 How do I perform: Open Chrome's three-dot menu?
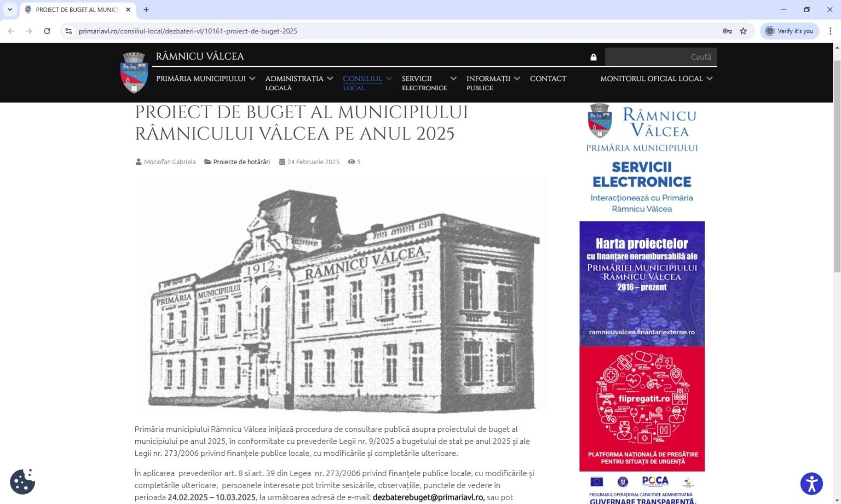pyautogui.click(x=830, y=31)
